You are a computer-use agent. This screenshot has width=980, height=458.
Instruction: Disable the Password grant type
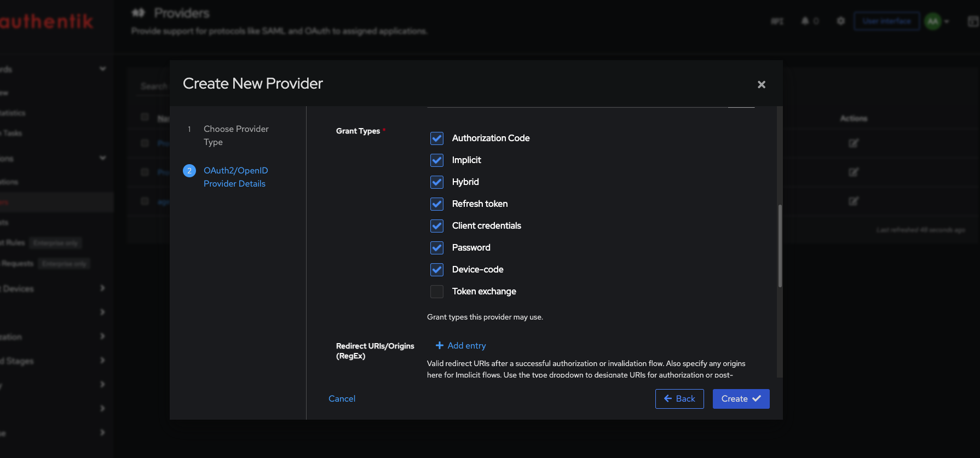[x=437, y=248]
